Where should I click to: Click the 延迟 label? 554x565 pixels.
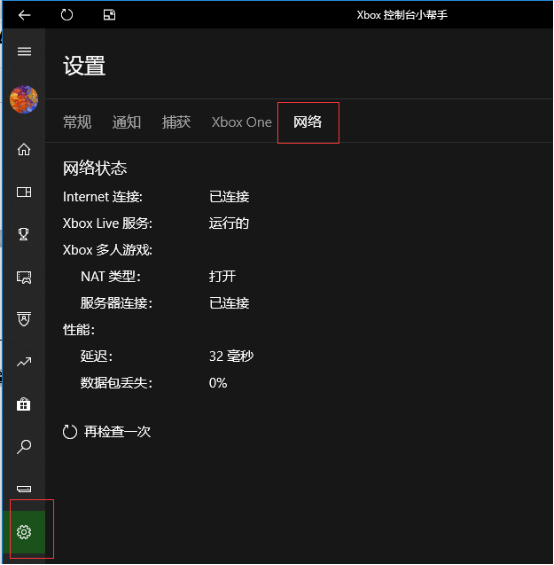coord(97,356)
